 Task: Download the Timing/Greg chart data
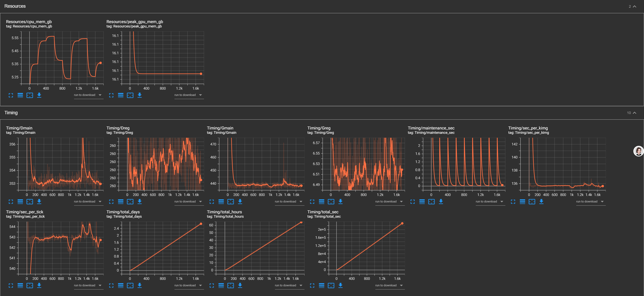pos(341,202)
